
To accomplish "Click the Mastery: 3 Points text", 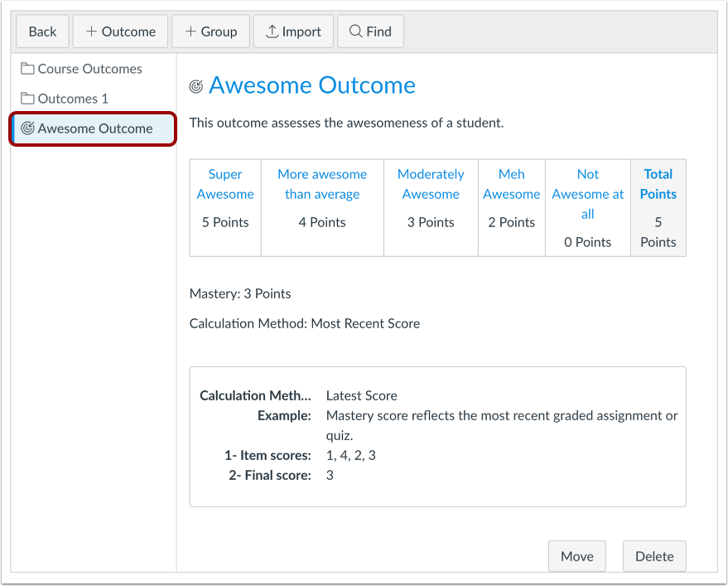I will click(x=240, y=293).
